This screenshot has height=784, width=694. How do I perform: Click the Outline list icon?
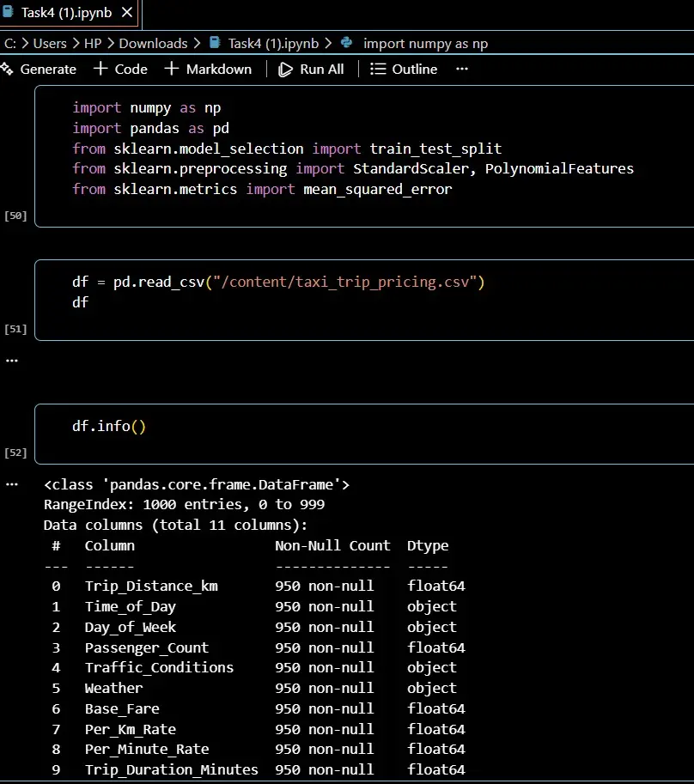click(x=378, y=69)
